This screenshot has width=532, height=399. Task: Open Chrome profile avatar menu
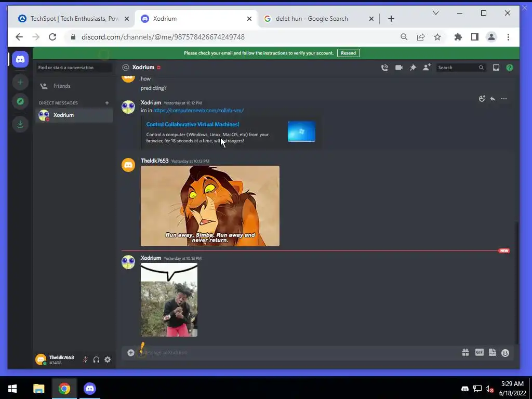pos(491,37)
